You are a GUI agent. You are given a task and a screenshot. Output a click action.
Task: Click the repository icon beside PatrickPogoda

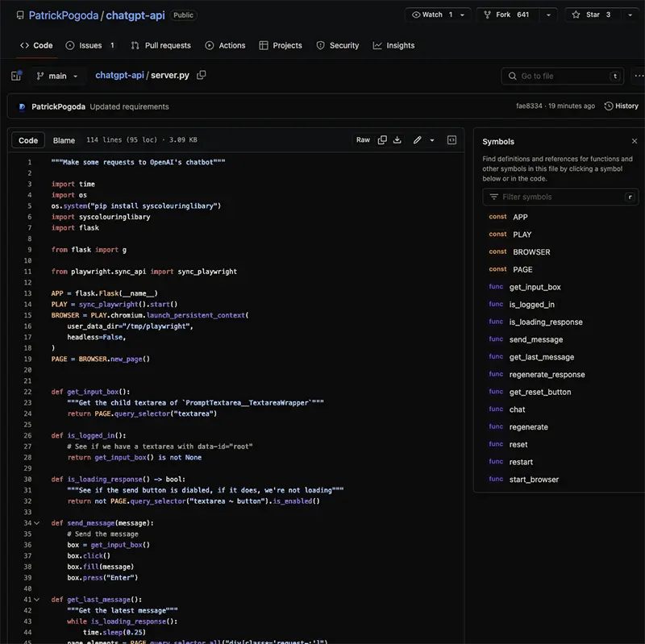(x=19, y=15)
